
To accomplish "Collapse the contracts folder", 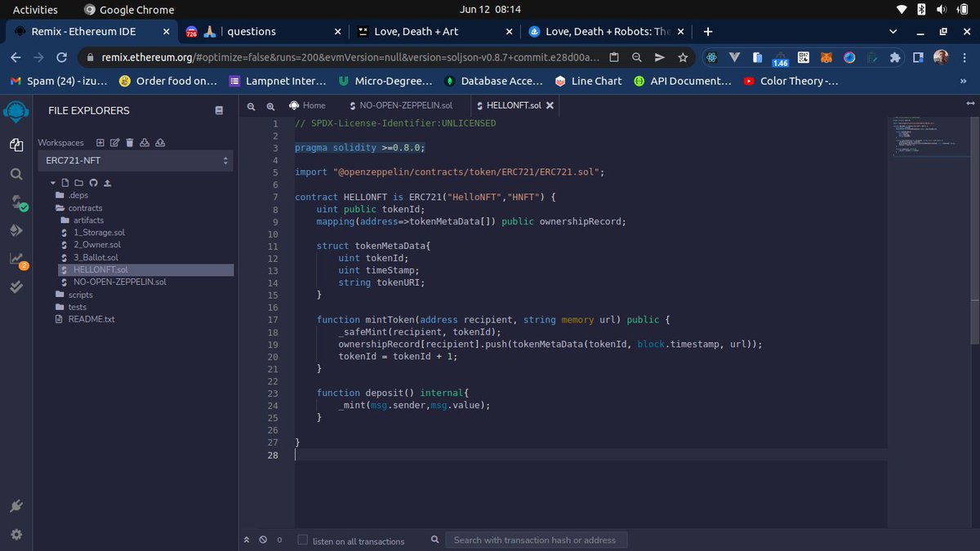I will pos(79,208).
